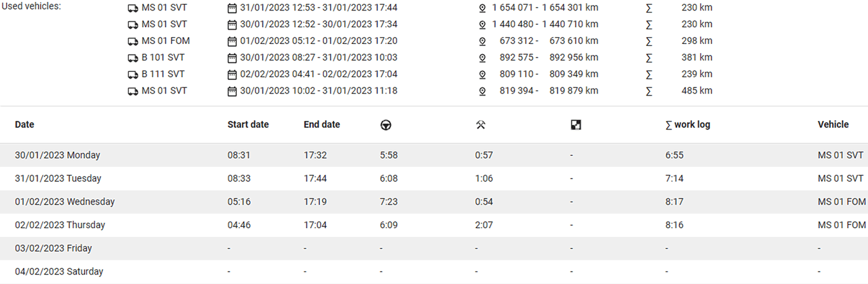
Task: Click the odometer pin icon next to 892 575
Action: pyautogui.click(x=482, y=58)
